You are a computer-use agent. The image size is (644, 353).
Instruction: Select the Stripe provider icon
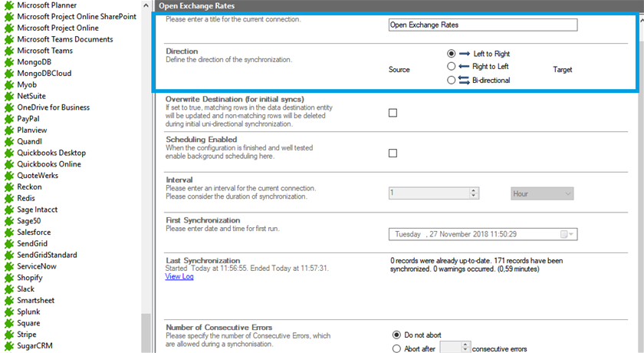9,335
